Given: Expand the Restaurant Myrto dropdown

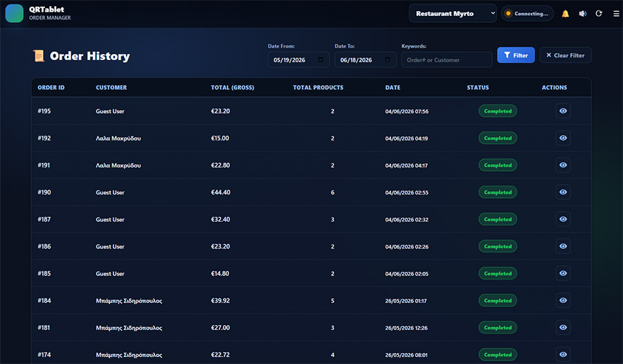Looking at the screenshot, I should pos(453,14).
